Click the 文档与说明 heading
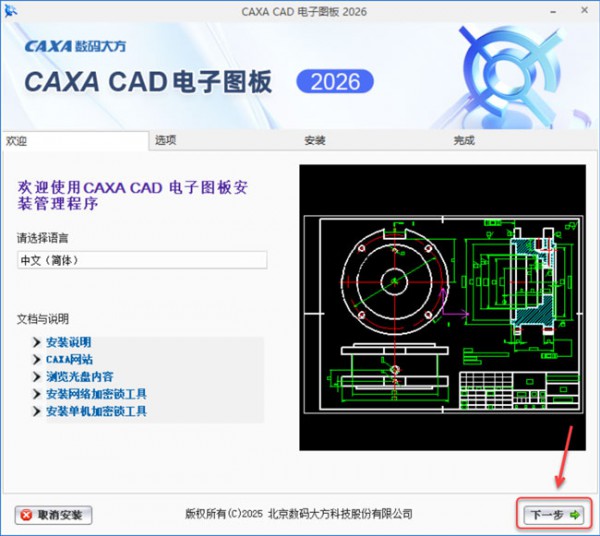 point(43,319)
